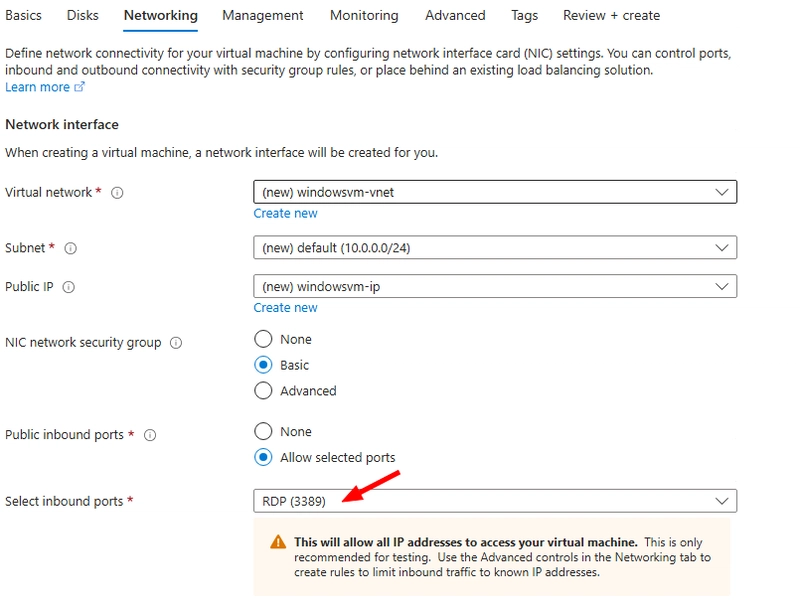The image size is (800, 609).
Task: Click Create new under Virtual network
Action: tap(285, 213)
